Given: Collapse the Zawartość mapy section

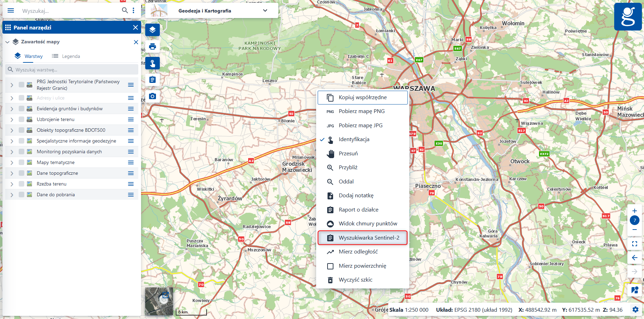Looking at the screenshot, I should coord(7,42).
